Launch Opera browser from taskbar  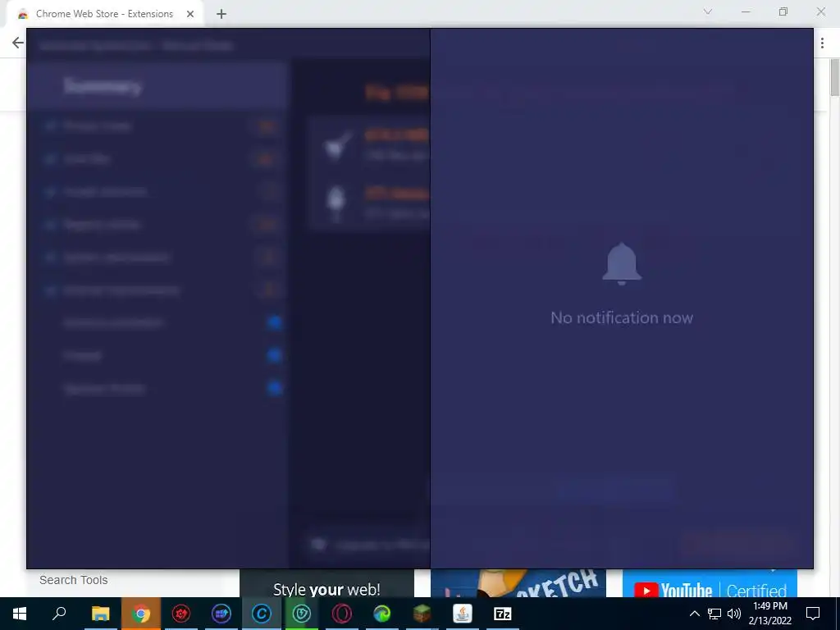(x=342, y=614)
